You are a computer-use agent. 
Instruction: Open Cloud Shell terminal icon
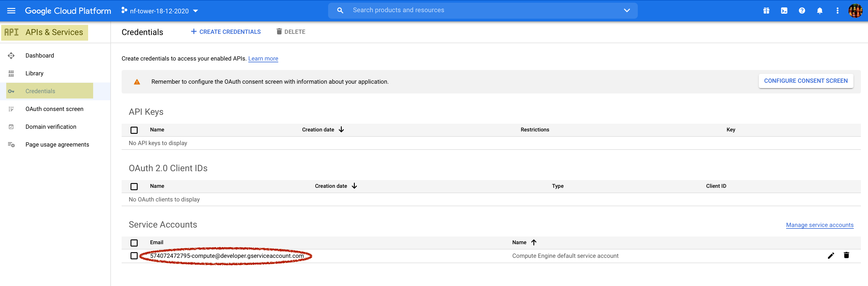784,11
